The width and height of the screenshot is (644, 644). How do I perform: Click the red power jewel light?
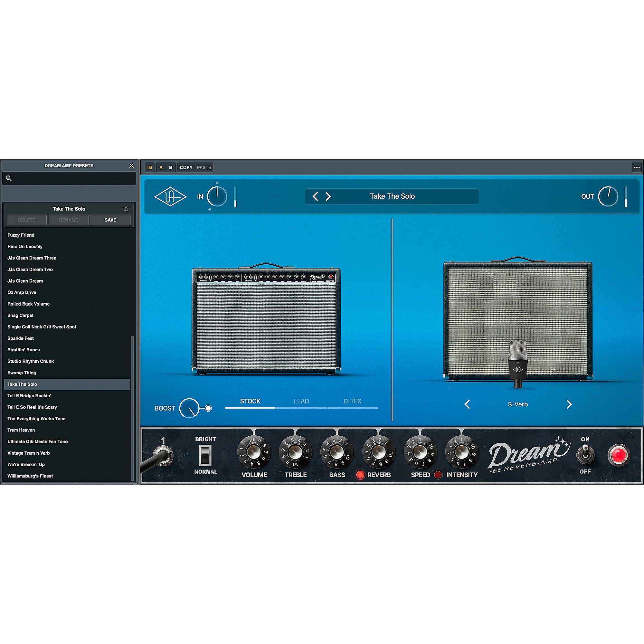coord(619,455)
